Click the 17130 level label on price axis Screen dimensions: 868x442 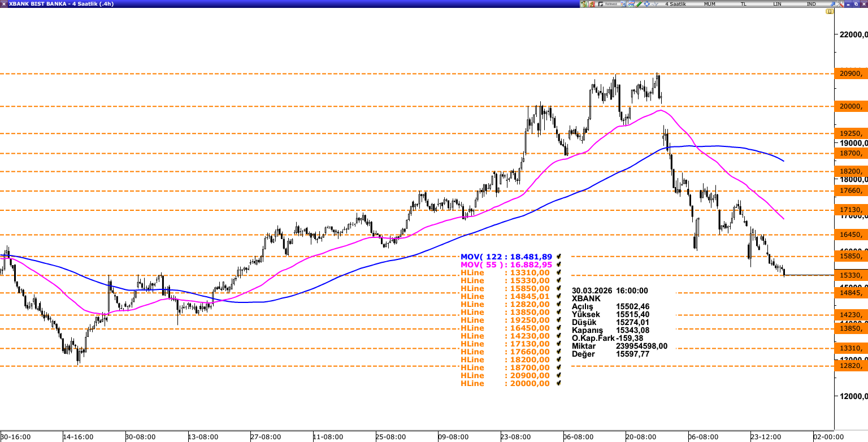click(851, 210)
